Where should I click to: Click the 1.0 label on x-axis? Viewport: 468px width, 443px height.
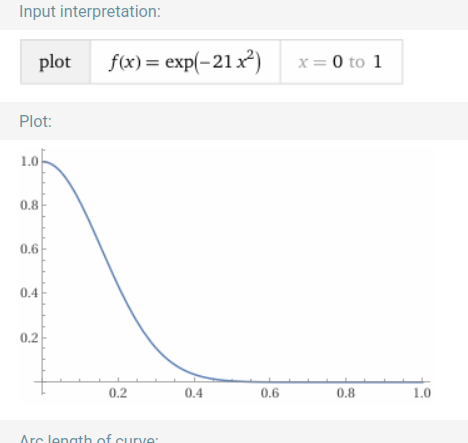[x=422, y=393]
